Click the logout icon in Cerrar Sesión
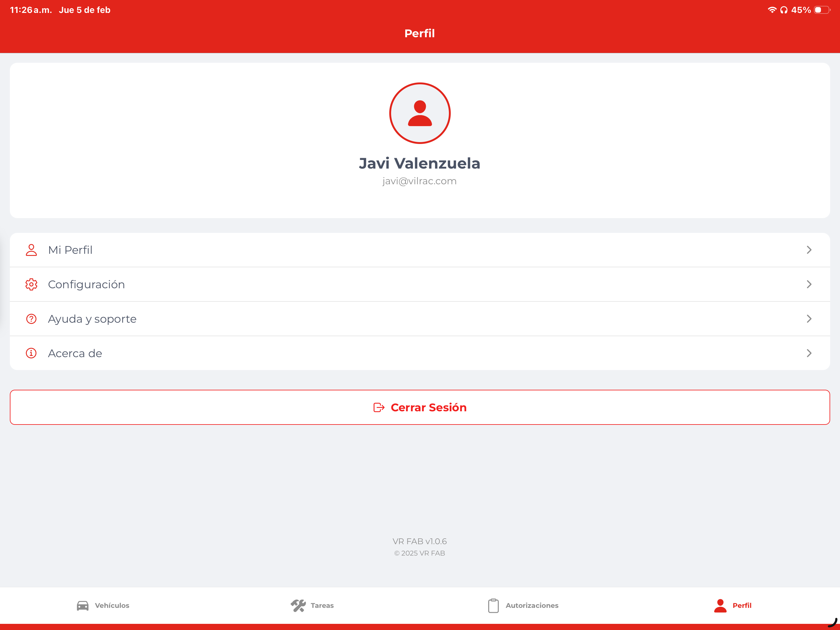Screen dimensions: 840x630 (x=379, y=407)
